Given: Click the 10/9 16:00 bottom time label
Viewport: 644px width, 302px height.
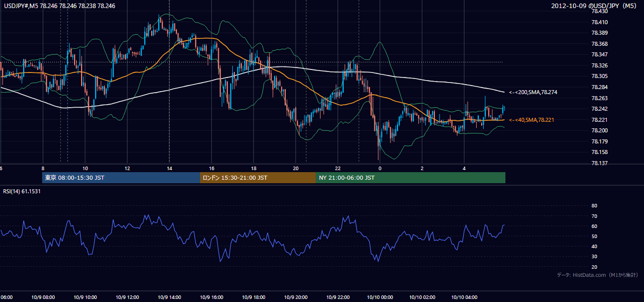Looking at the screenshot, I should [x=211, y=297].
